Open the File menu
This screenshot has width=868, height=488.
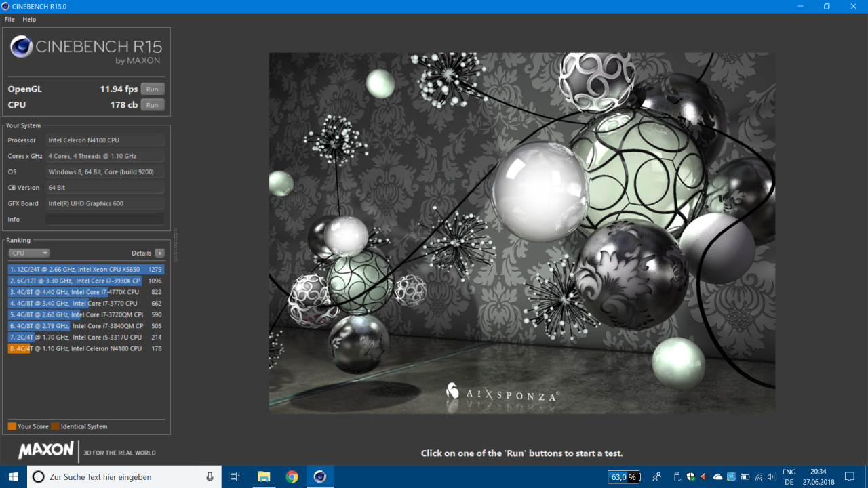click(9, 20)
